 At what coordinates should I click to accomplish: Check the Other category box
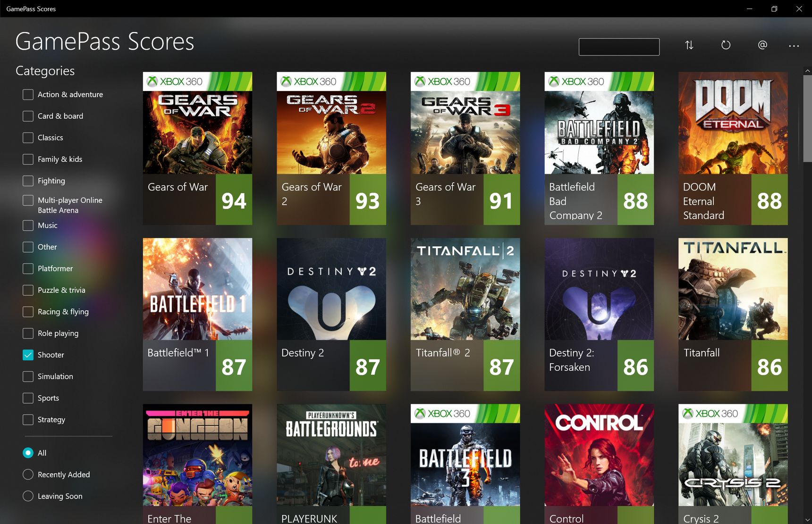click(x=28, y=247)
